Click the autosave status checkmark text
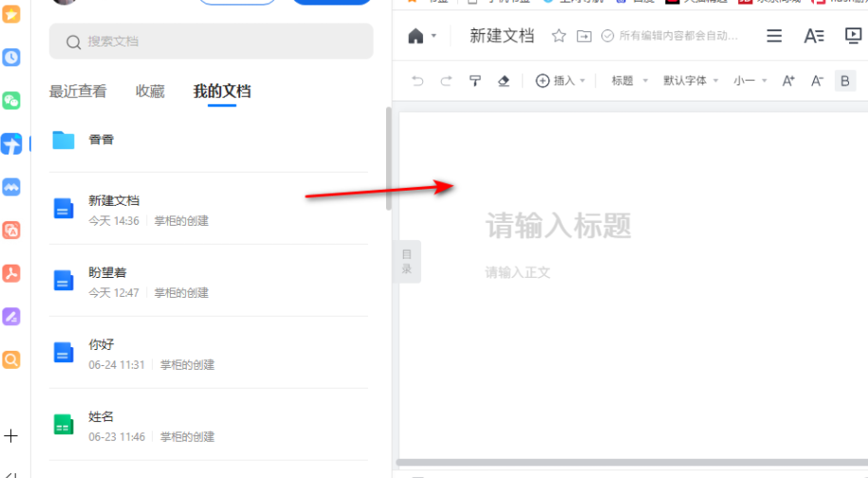 (x=670, y=36)
